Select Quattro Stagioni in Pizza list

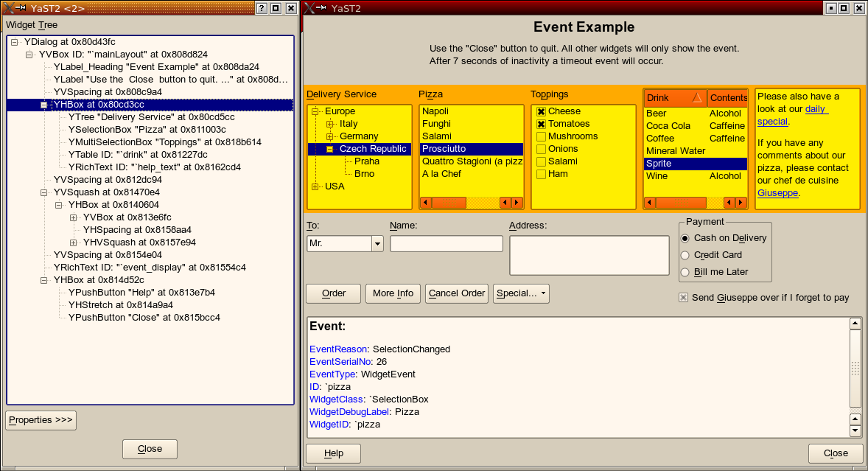click(x=472, y=161)
